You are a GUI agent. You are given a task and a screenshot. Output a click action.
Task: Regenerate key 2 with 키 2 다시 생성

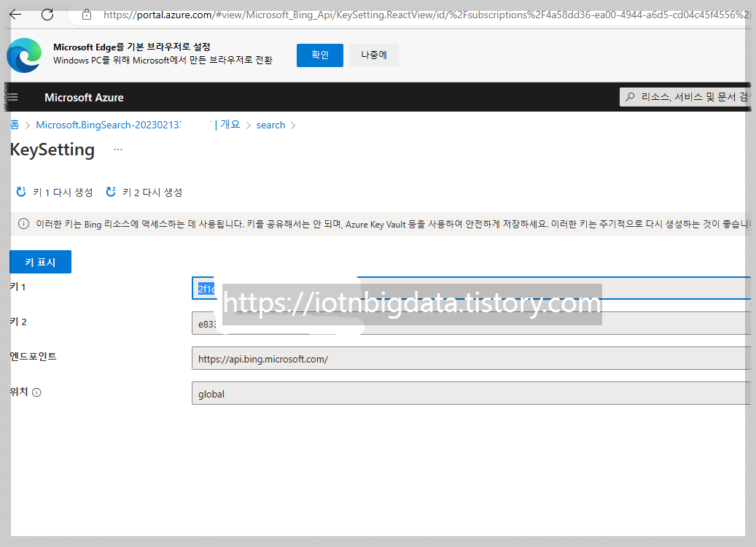tap(144, 192)
